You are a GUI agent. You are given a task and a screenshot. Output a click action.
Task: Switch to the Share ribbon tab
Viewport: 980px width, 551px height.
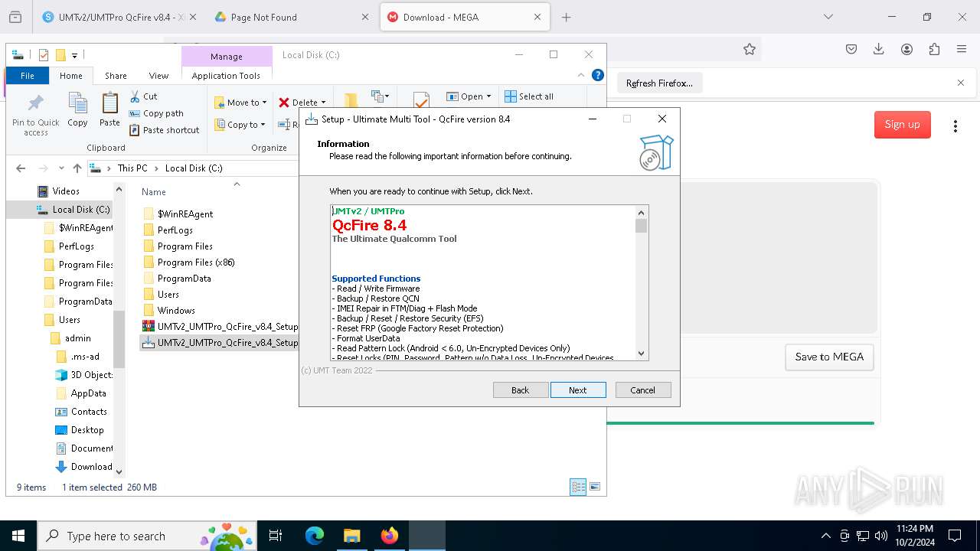point(116,76)
